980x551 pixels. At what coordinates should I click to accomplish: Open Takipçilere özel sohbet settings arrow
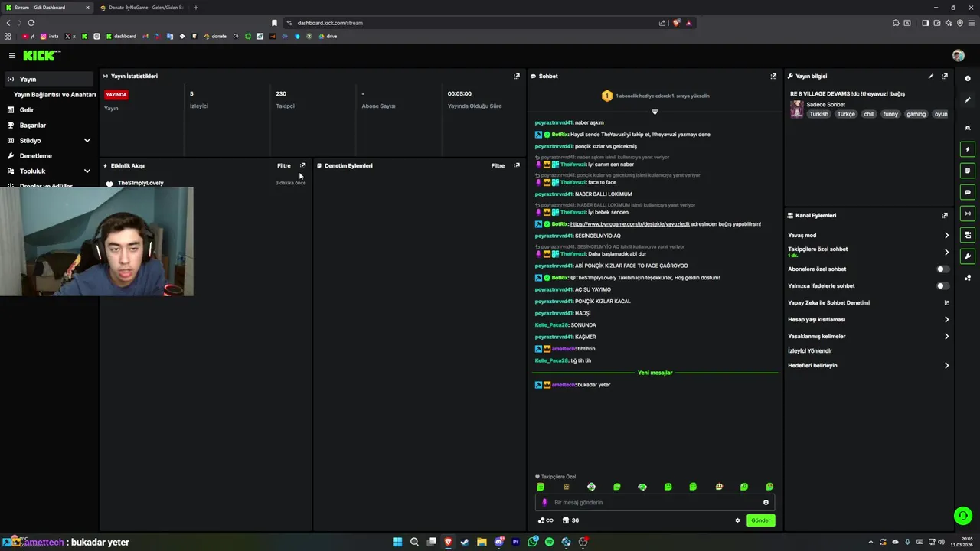(946, 252)
